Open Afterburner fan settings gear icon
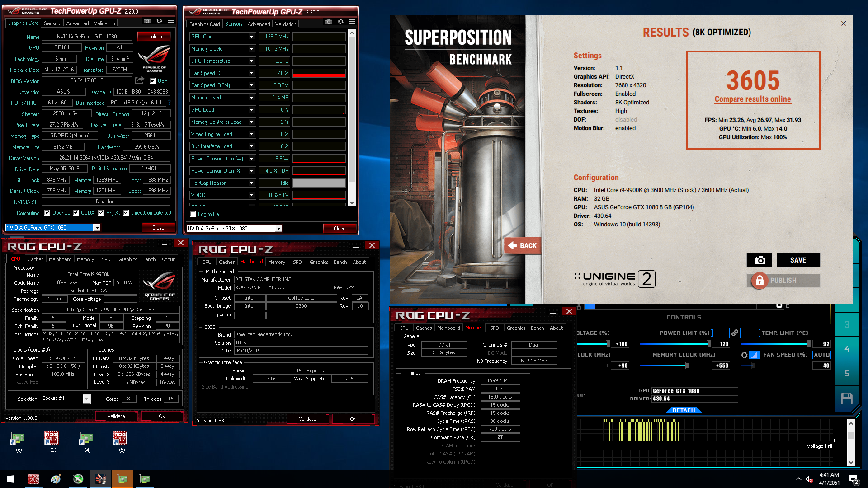Viewport: 868px width, 488px height. point(744,355)
